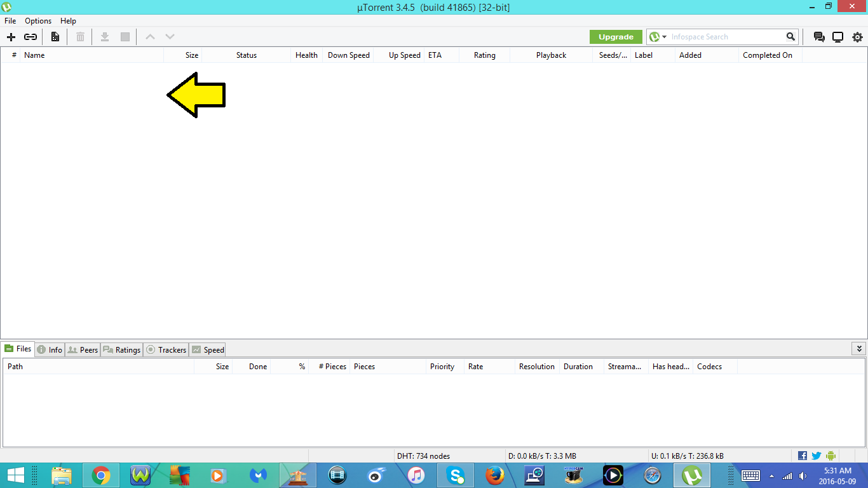Click the DHT: 734 nodes status
Image resolution: width=868 pixels, height=488 pixels.
pyautogui.click(x=423, y=456)
